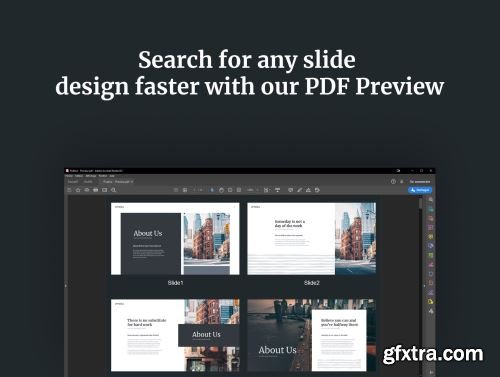Click the zoom in icon before zoom percentage
Screen dimensions: 500x377
coord(239,190)
